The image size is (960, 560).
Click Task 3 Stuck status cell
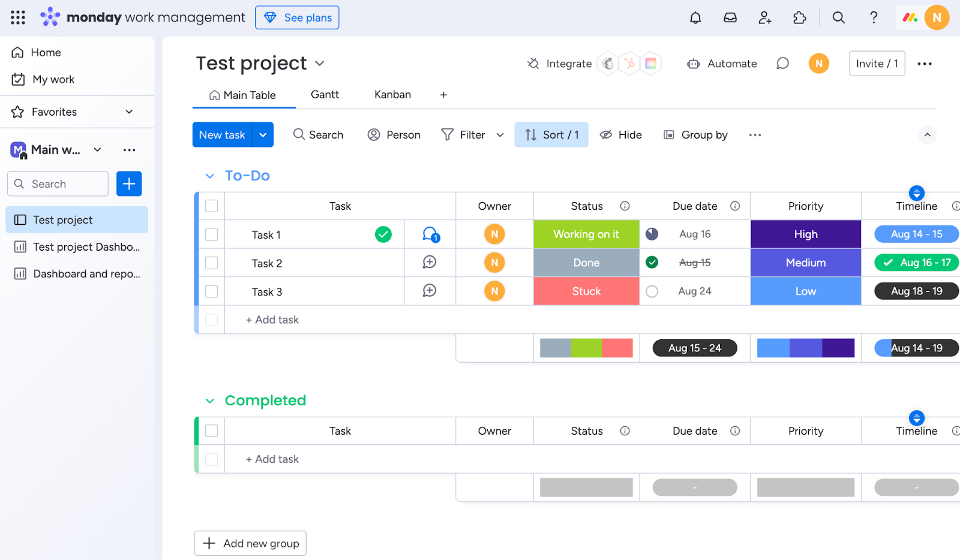pyautogui.click(x=586, y=291)
